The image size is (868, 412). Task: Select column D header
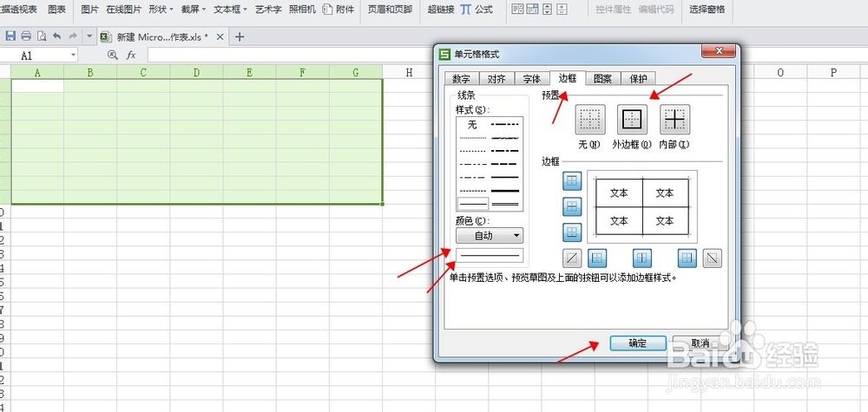click(x=196, y=73)
